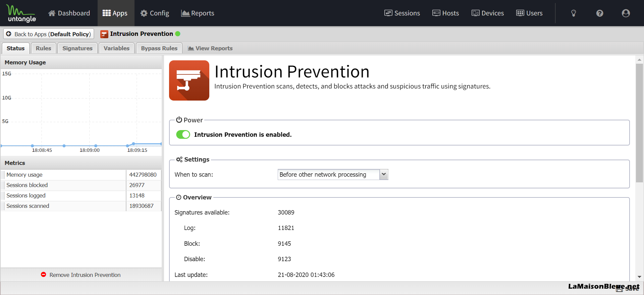Remove Intrusion Prevention app

(81, 275)
